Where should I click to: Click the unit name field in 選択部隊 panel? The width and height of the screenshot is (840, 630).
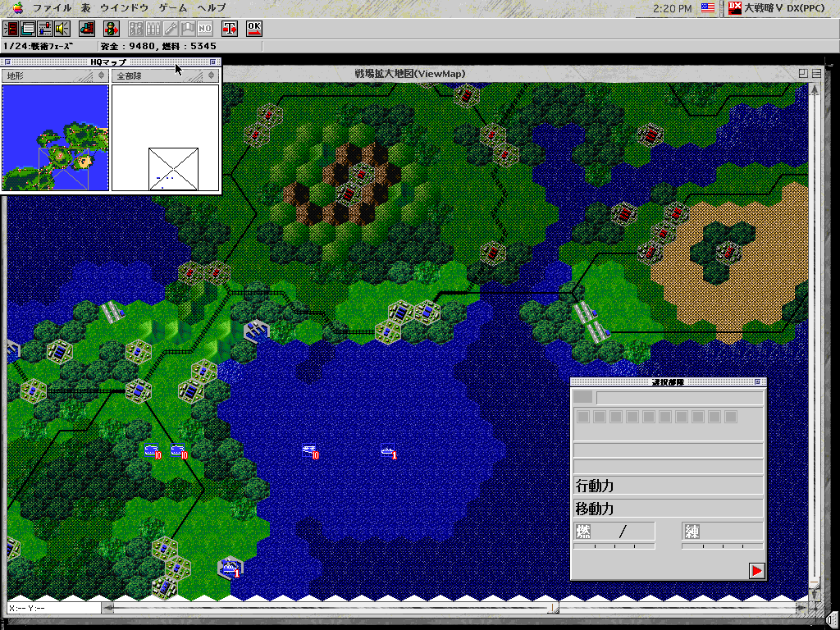[680, 398]
